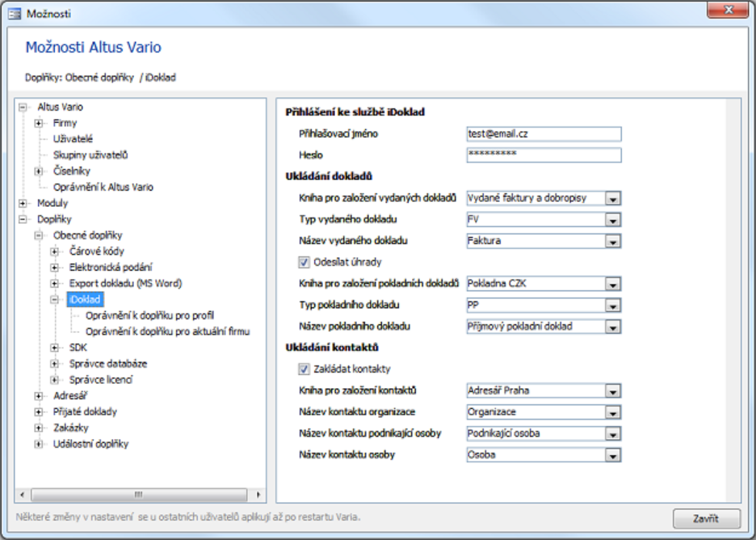Image resolution: width=756 pixels, height=540 pixels.
Task: Expand the Adresář tree node
Action: coord(39,396)
